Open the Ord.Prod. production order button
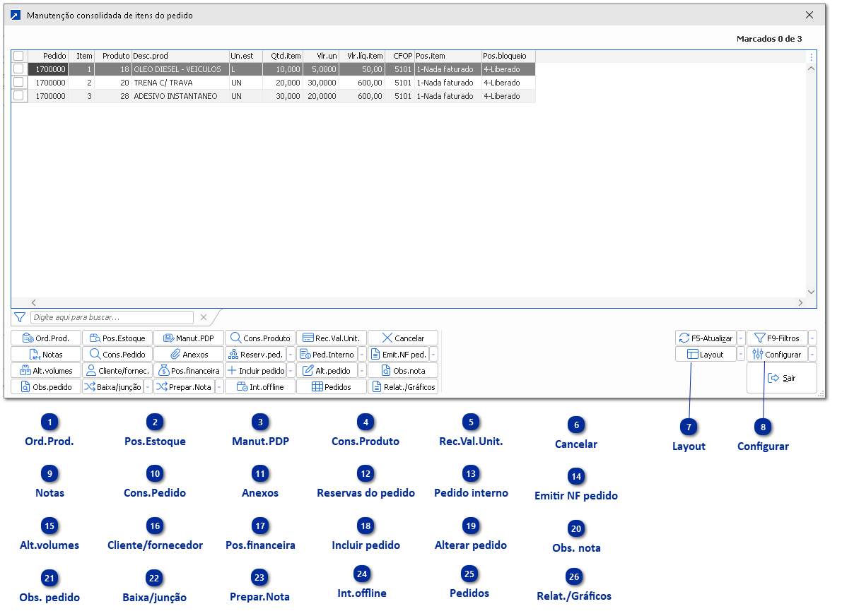The height and width of the screenshot is (616, 842). (46, 338)
